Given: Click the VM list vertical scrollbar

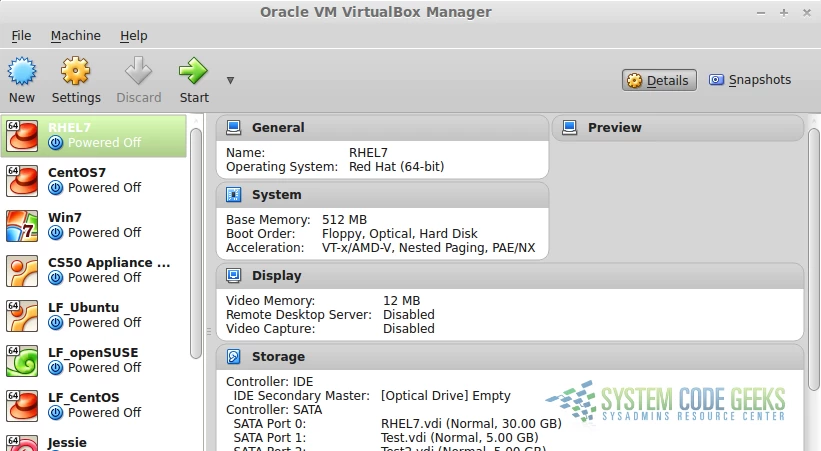Looking at the screenshot, I should (196, 240).
